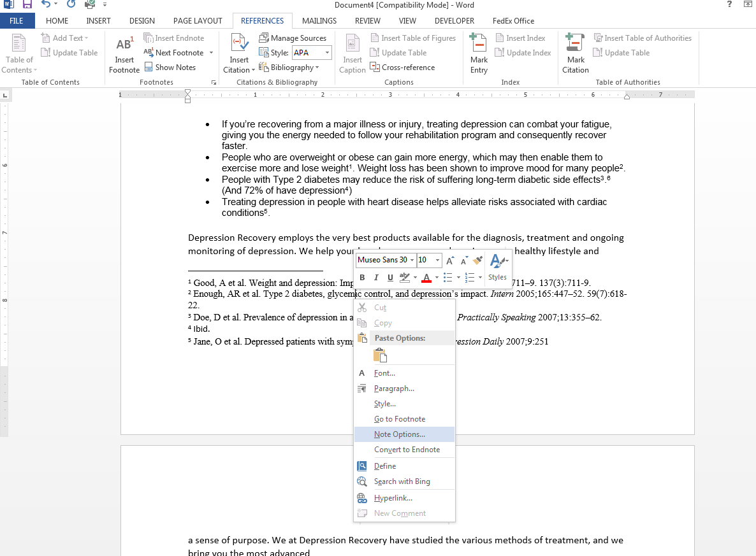756x556 pixels.
Task: Toggle Underline in the mini toolbar
Action: pos(389,277)
